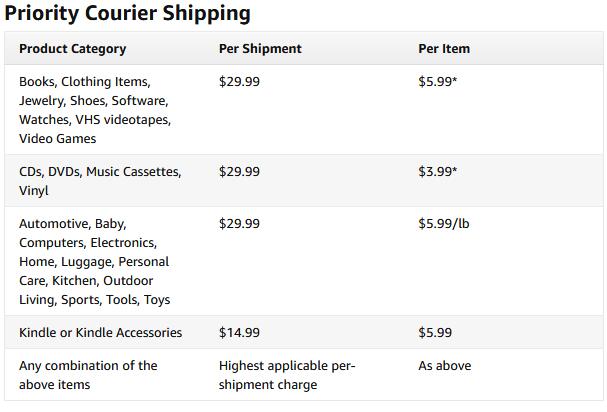Click the 'Automotive, Baby' category text

coord(72,224)
